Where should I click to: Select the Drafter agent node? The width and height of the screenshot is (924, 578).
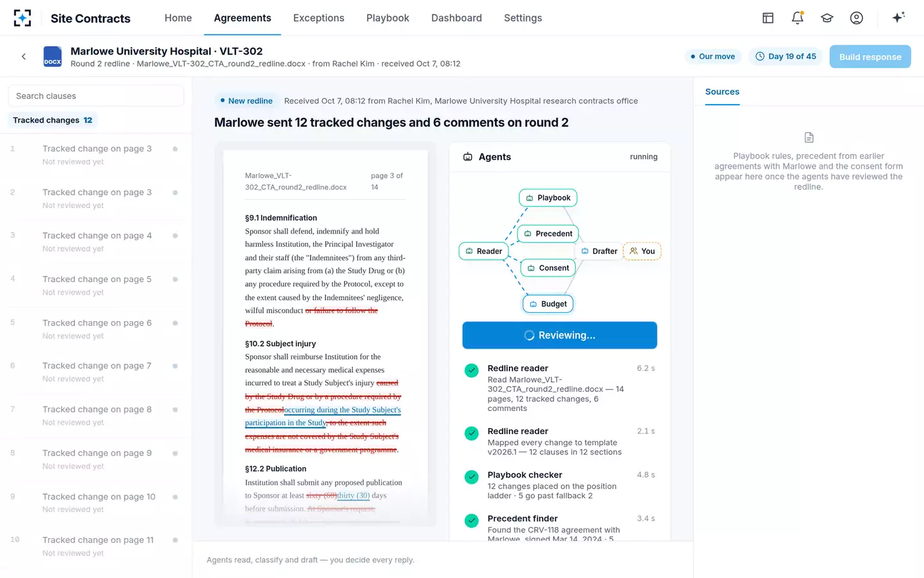[x=599, y=251]
